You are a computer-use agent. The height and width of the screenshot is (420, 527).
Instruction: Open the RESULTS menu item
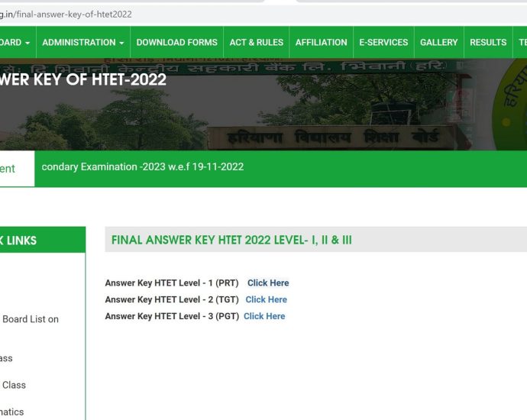pos(488,43)
